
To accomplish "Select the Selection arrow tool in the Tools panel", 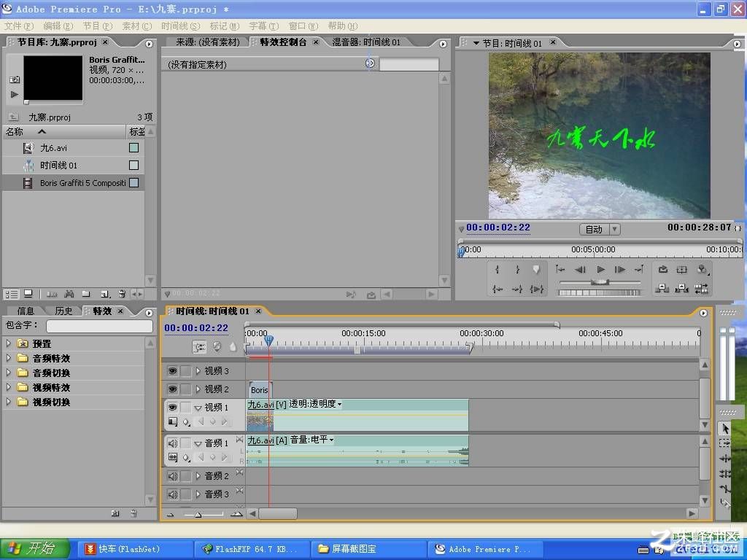I will (724, 429).
